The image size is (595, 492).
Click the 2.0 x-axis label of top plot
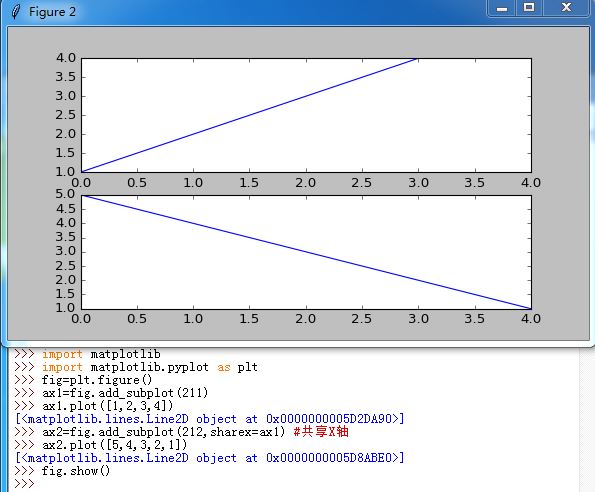(x=306, y=183)
